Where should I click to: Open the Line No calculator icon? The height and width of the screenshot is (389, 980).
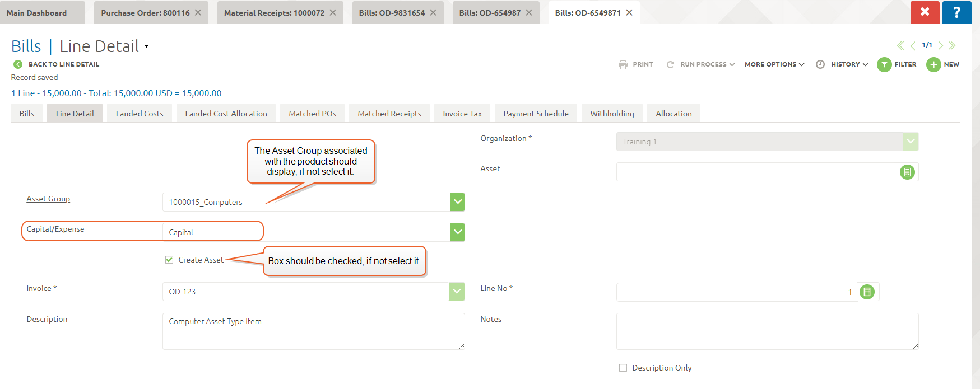[x=867, y=292]
